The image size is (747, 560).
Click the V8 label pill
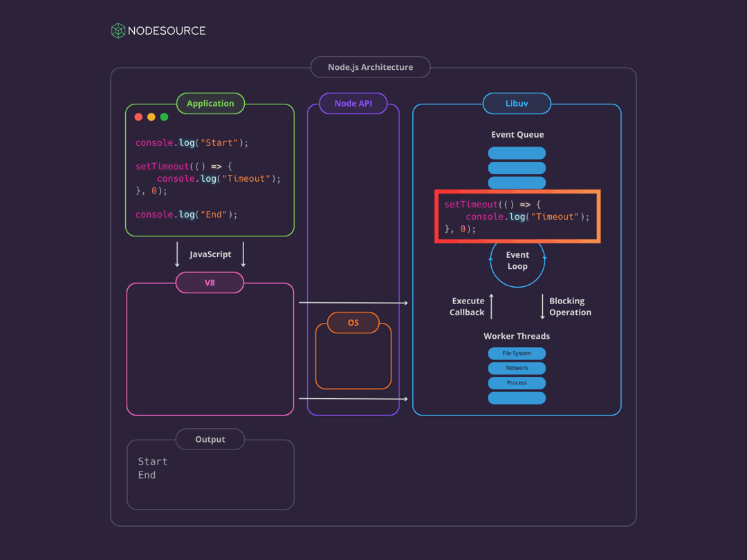(210, 283)
